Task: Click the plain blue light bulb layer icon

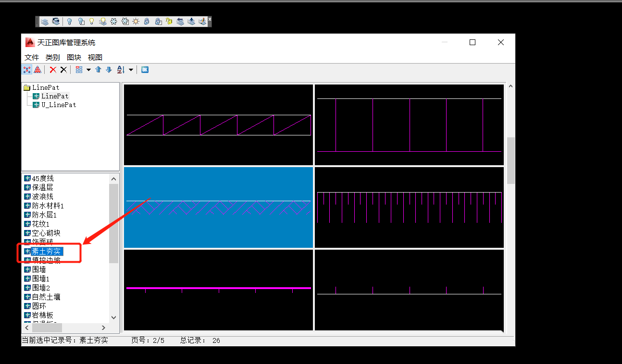Action: (x=69, y=22)
